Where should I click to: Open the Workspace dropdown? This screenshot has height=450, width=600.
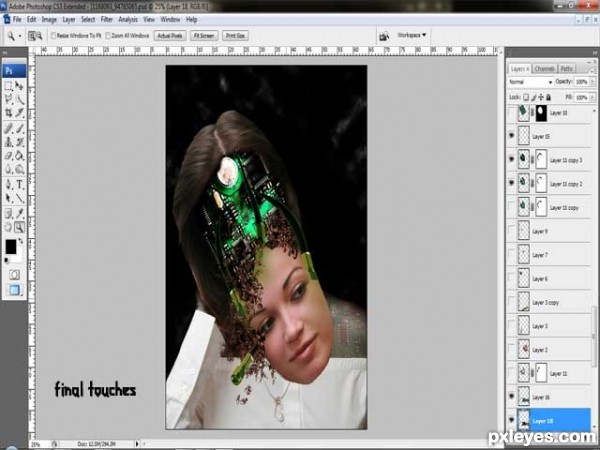click(411, 35)
